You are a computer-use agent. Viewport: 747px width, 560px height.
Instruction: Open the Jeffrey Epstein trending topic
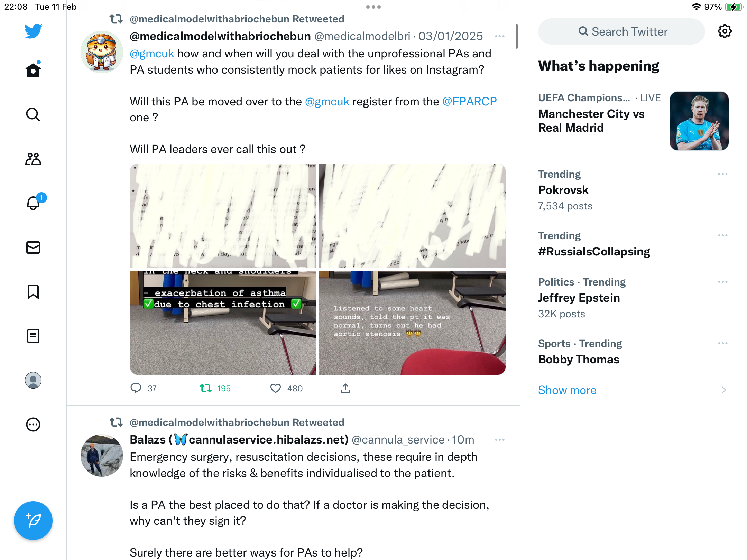(579, 298)
